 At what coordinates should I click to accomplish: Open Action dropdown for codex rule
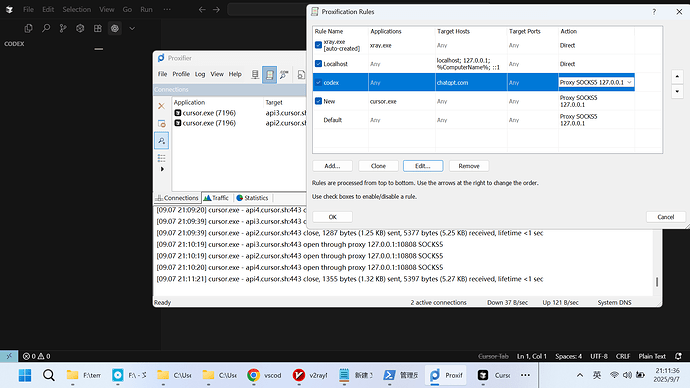coord(629,82)
